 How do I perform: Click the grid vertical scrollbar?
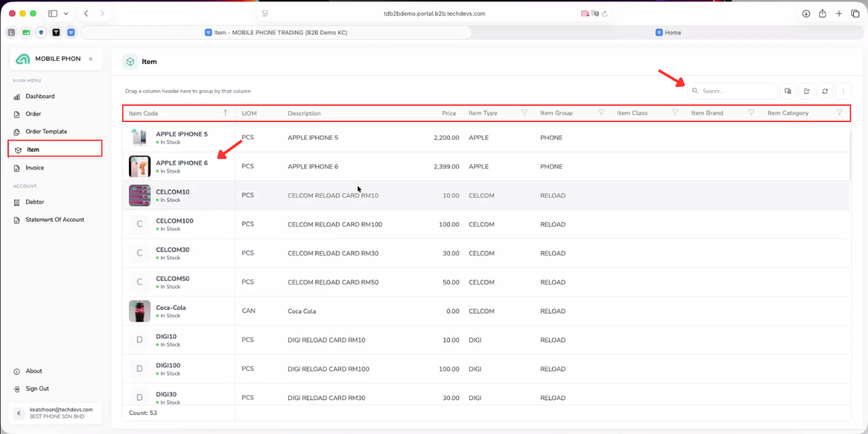coord(850,155)
